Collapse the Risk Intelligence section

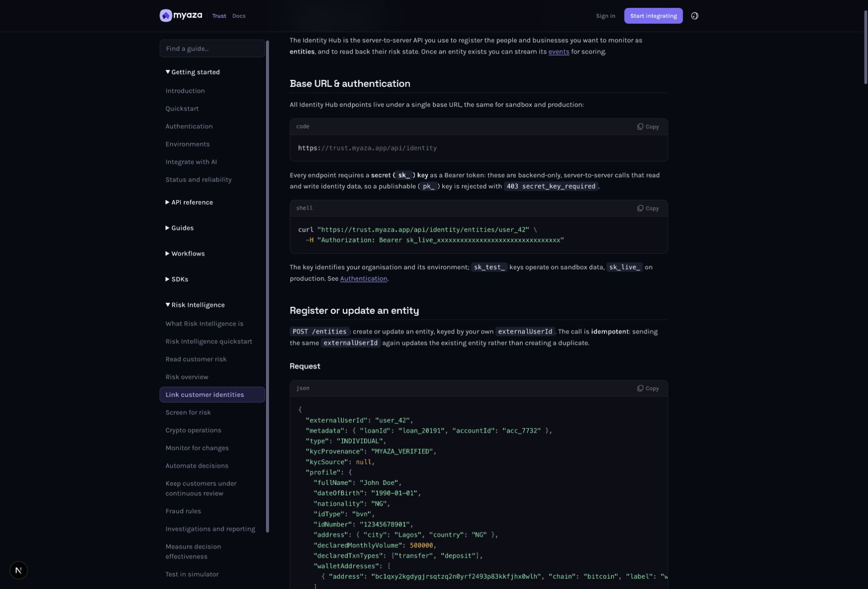(195, 305)
